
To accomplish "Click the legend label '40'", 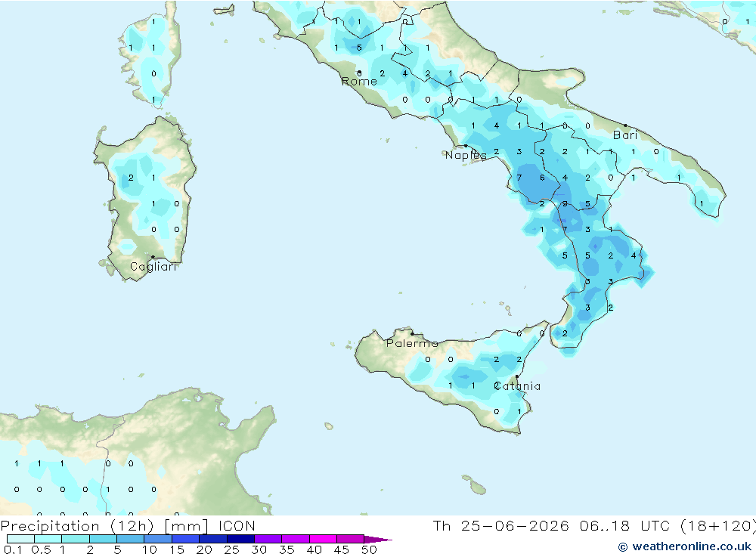I will (x=314, y=549).
